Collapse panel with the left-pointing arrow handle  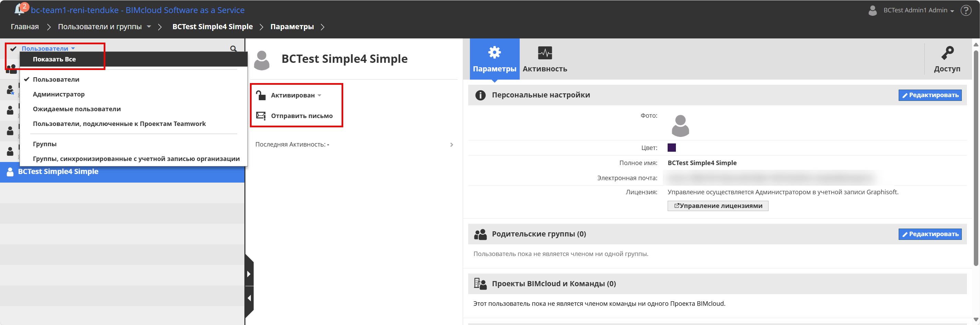click(249, 298)
